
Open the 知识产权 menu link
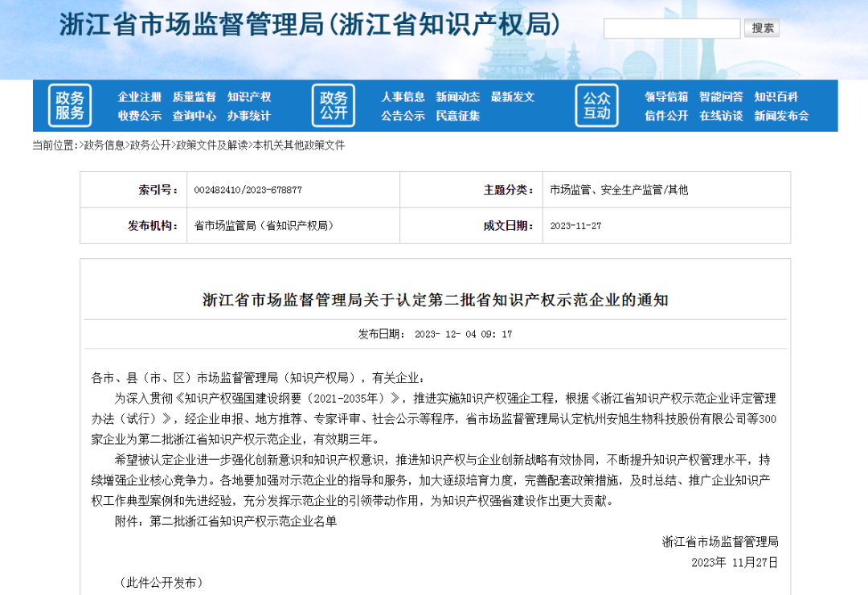click(249, 97)
